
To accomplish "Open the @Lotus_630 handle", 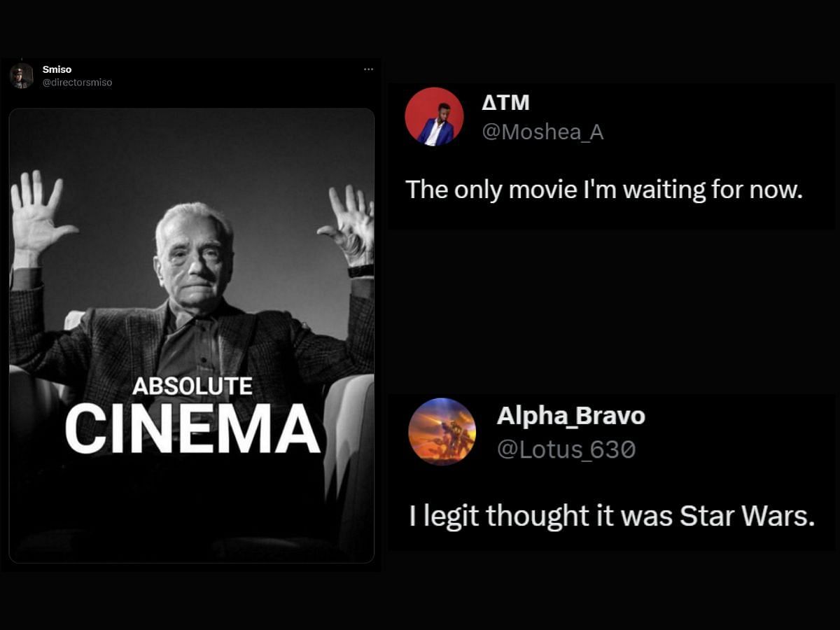I will click(566, 449).
